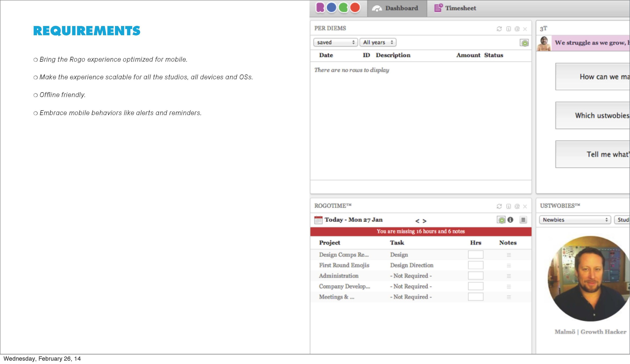Go to previous day in Rogotime

(x=417, y=221)
